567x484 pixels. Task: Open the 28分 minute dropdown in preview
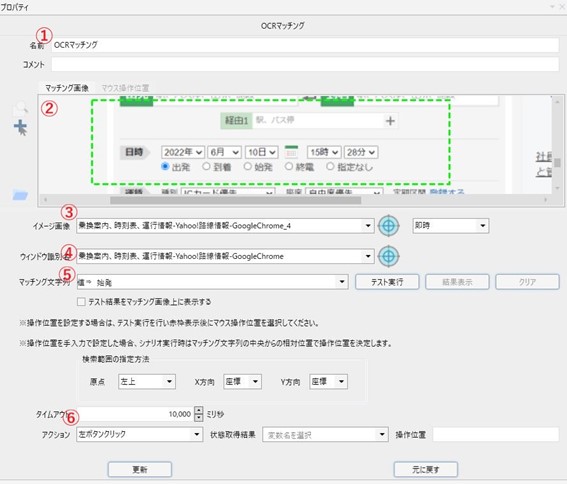tap(361, 152)
